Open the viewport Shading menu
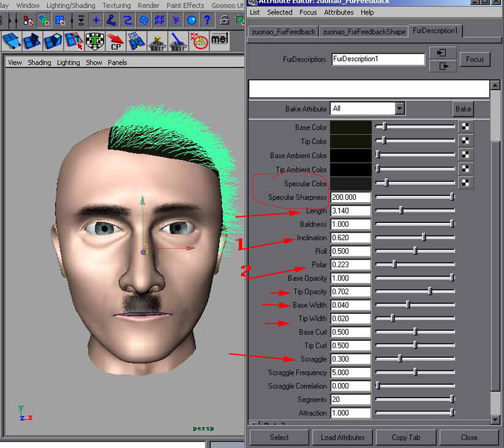 coord(39,62)
